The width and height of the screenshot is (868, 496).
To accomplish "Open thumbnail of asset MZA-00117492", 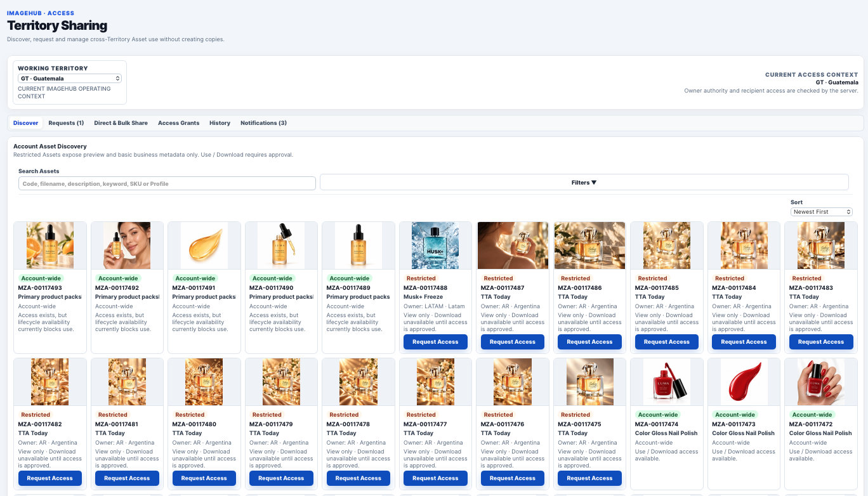I will pyautogui.click(x=127, y=245).
